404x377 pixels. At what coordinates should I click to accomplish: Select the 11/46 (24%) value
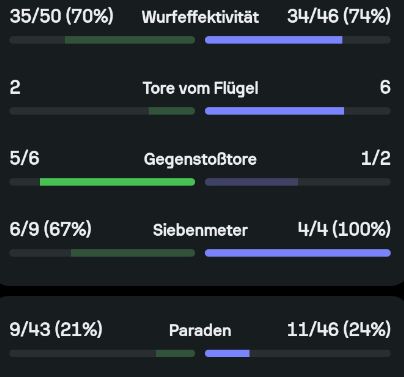[x=339, y=329]
